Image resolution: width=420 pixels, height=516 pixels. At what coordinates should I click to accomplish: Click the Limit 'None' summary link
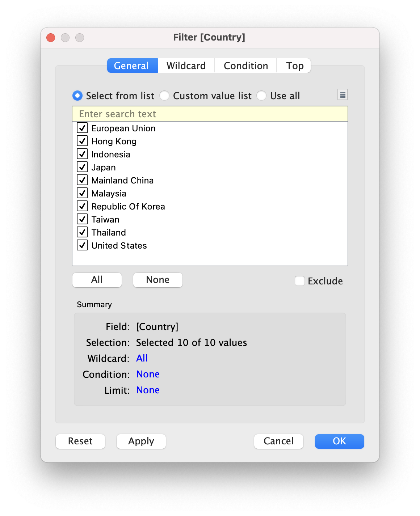pyautogui.click(x=148, y=390)
